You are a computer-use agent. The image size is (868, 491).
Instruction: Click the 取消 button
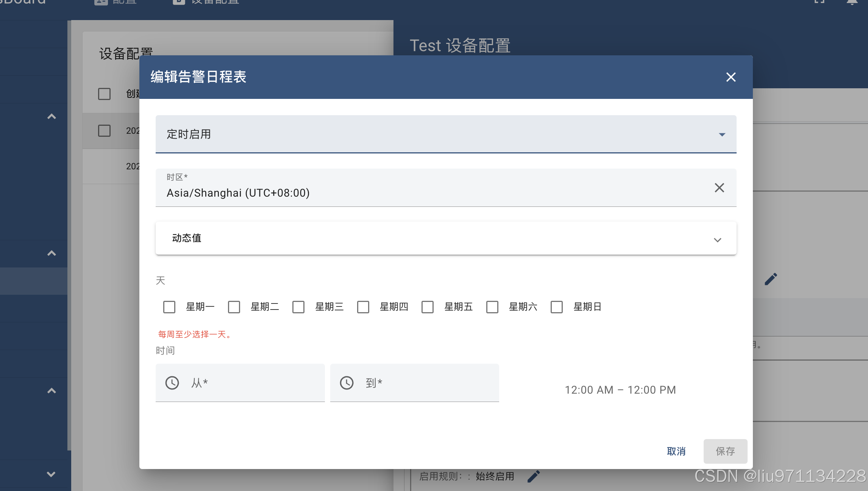tap(676, 451)
